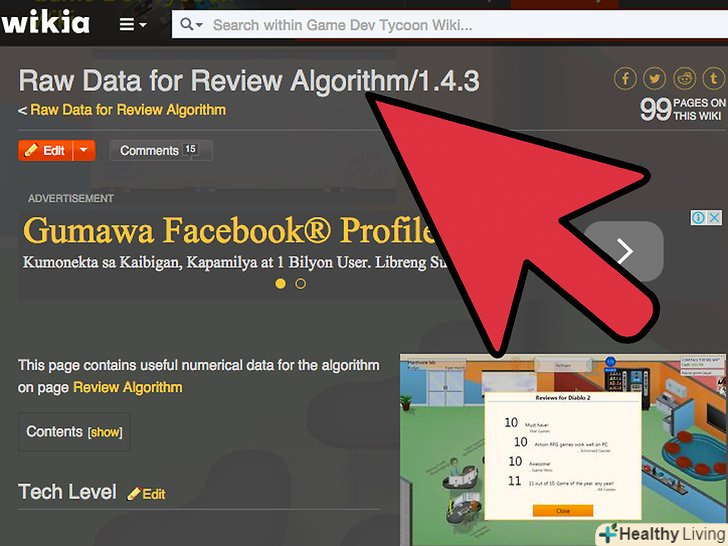The image size is (728, 546).
Task: Select the second ad carousel dot
Action: coord(301,283)
